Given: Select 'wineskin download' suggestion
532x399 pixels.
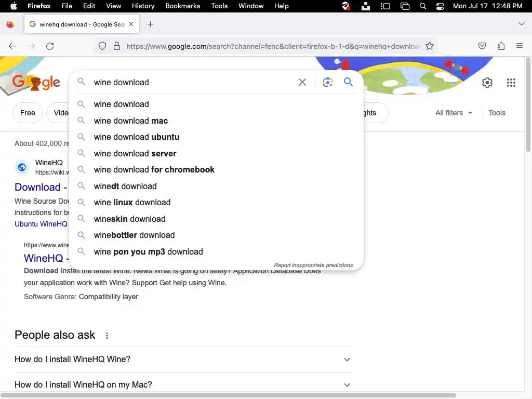Looking at the screenshot, I should pos(216,219).
